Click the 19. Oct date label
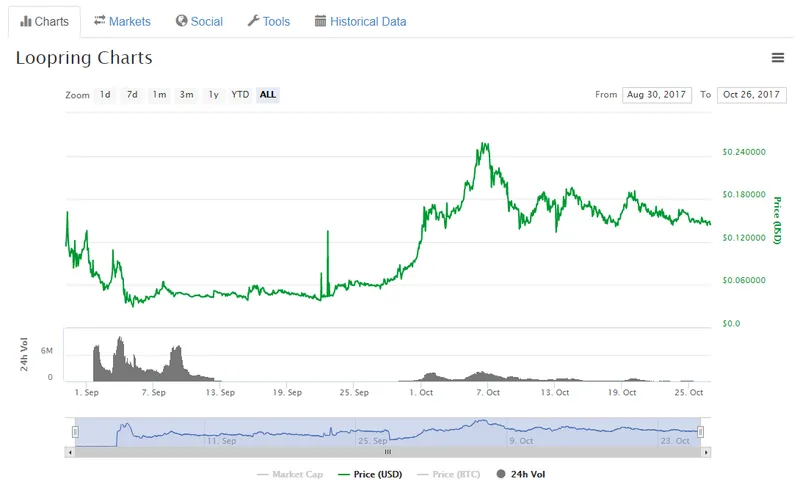This screenshot has width=800, height=487. tap(622, 393)
